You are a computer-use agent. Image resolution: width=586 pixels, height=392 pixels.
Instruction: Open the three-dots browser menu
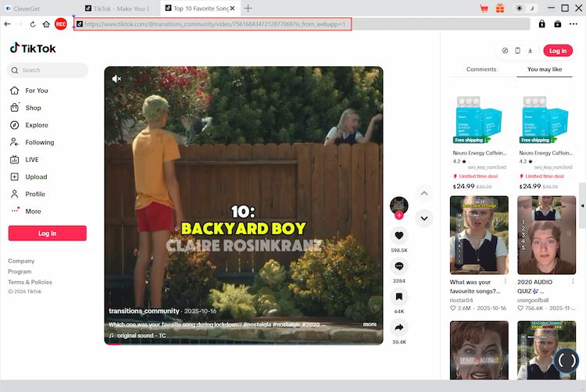click(573, 24)
